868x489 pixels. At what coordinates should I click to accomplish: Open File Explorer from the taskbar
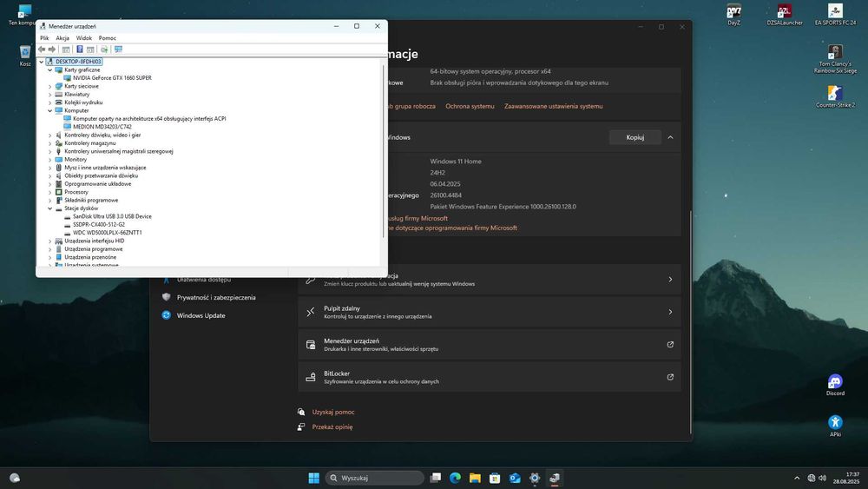[x=475, y=478]
